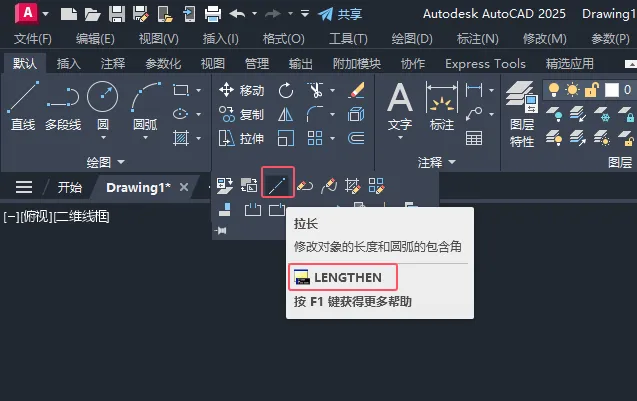The image size is (637, 401).
Task: Click the Stretch (拉伸) tool
Action: tap(241, 139)
